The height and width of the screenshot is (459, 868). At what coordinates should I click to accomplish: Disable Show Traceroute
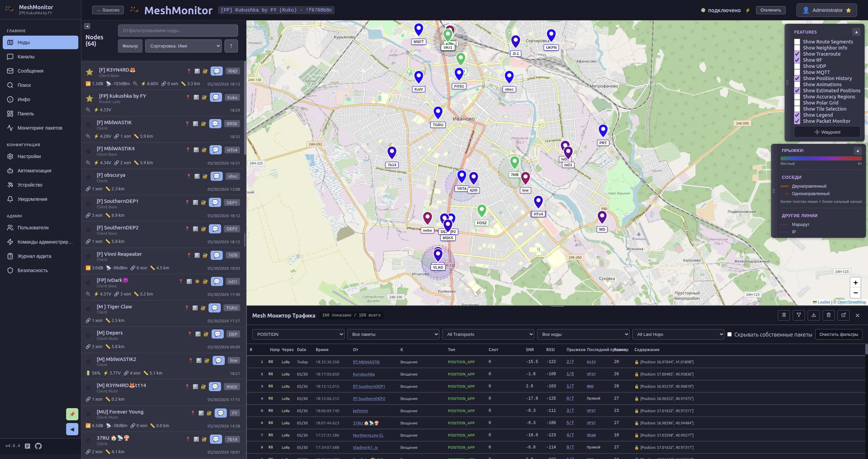(797, 54)
